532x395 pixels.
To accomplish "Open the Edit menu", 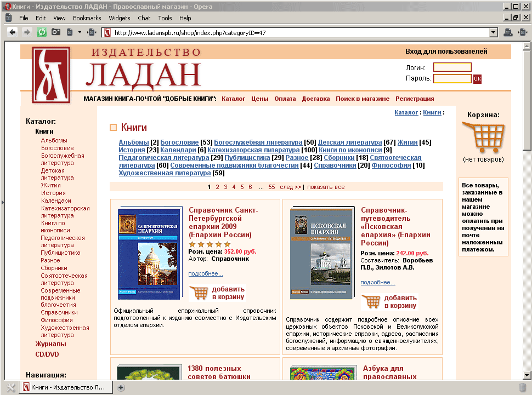I will click(41, 18).
